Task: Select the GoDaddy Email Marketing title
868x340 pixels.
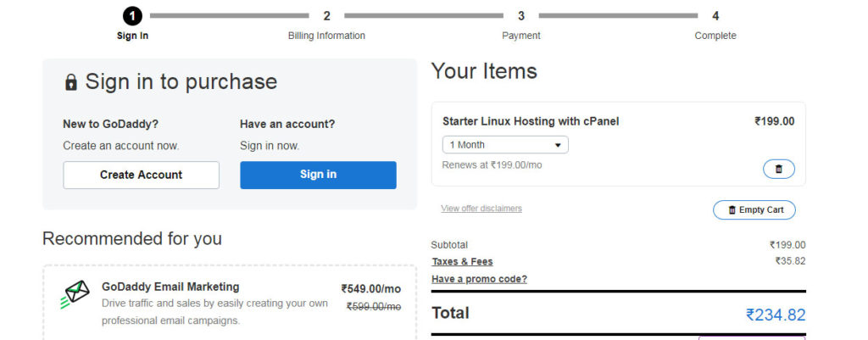Action: (170, 287)
